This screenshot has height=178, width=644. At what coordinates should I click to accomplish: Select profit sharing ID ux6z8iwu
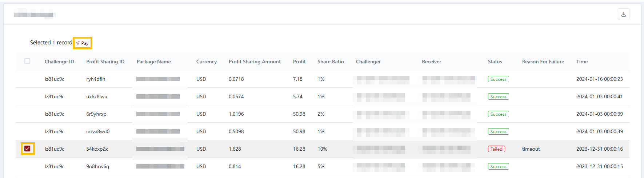(x=97, y=96)
